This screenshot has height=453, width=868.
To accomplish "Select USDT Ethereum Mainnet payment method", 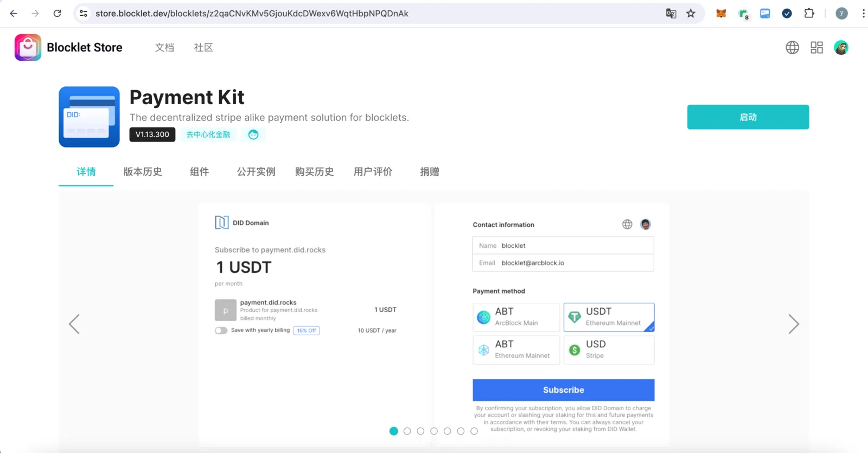I will click(x=609, y=317).
